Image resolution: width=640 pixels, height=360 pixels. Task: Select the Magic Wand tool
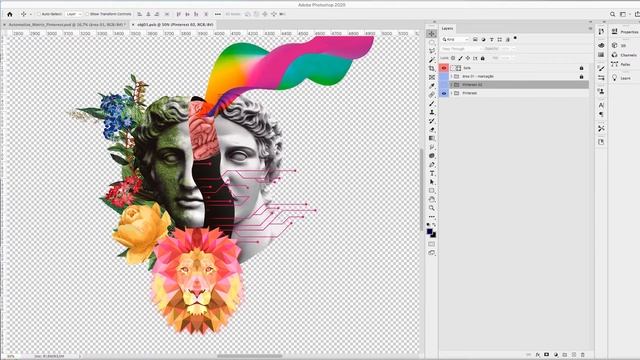[x=432, y=60]
